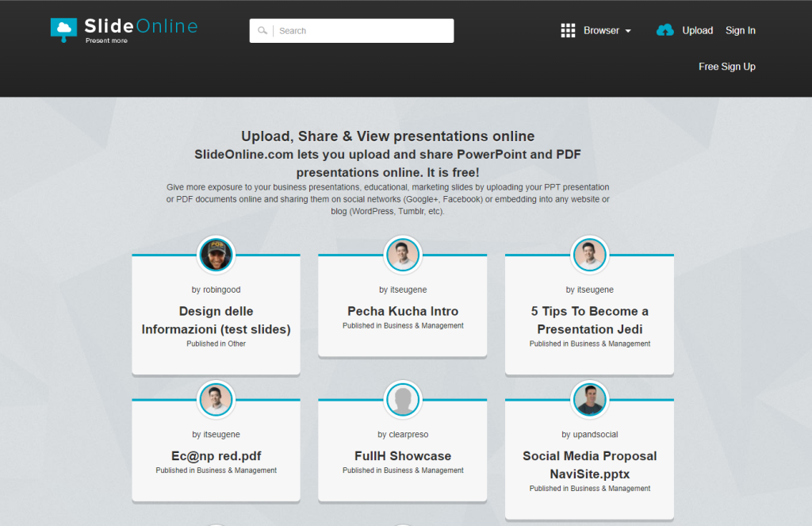Click the magnifier icon in search box
This screenshot has height=526, width=812.
tap(262, 31)
